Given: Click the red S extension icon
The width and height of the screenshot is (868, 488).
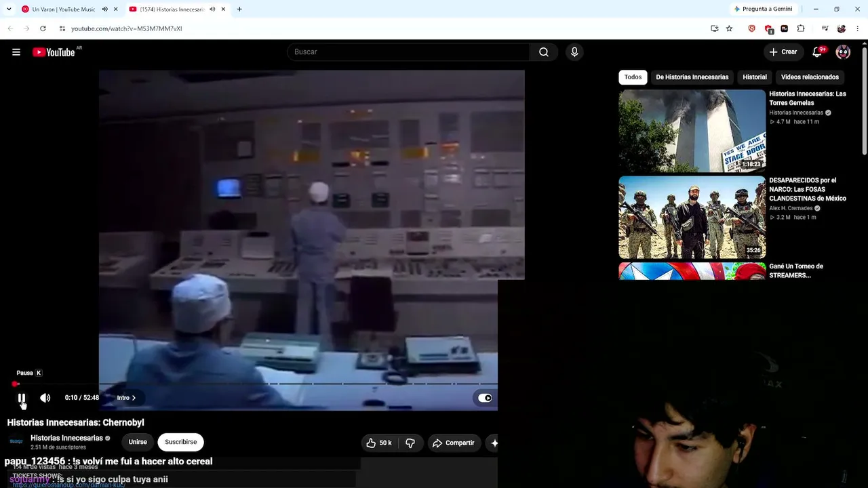Looking at the screenshot, I should [751, 28].
